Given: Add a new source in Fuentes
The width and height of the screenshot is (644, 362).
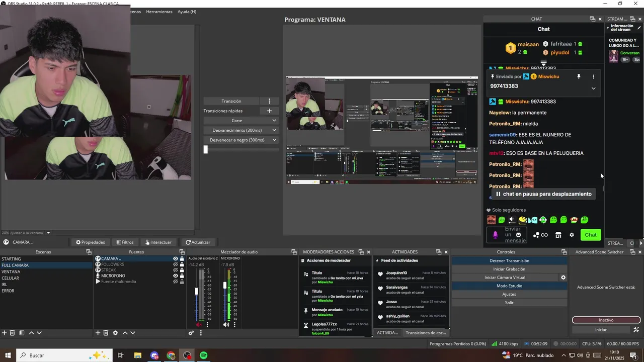Looking at the screenshot, I should tap(98, 333).
